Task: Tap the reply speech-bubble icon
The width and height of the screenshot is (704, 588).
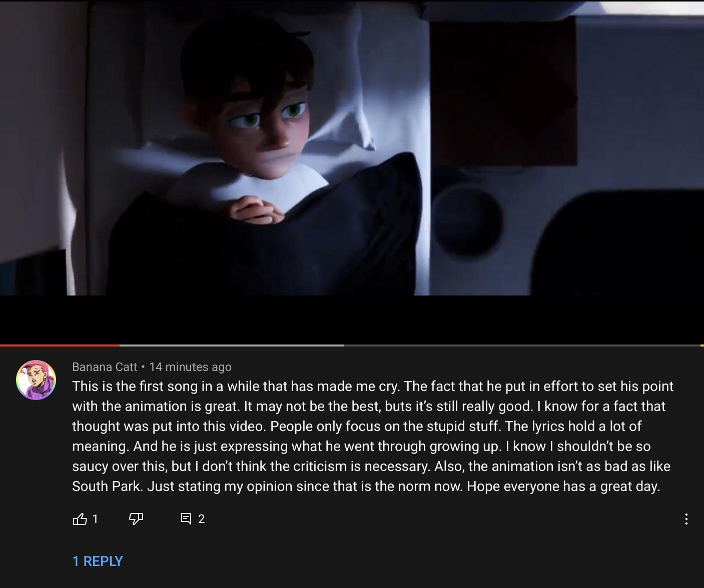Action: click(x=186, y=519)
